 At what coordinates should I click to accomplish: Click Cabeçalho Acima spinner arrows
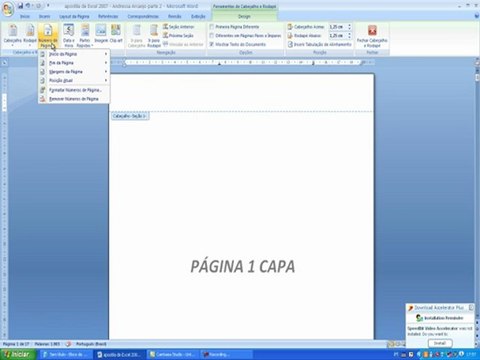click(349, 27)
